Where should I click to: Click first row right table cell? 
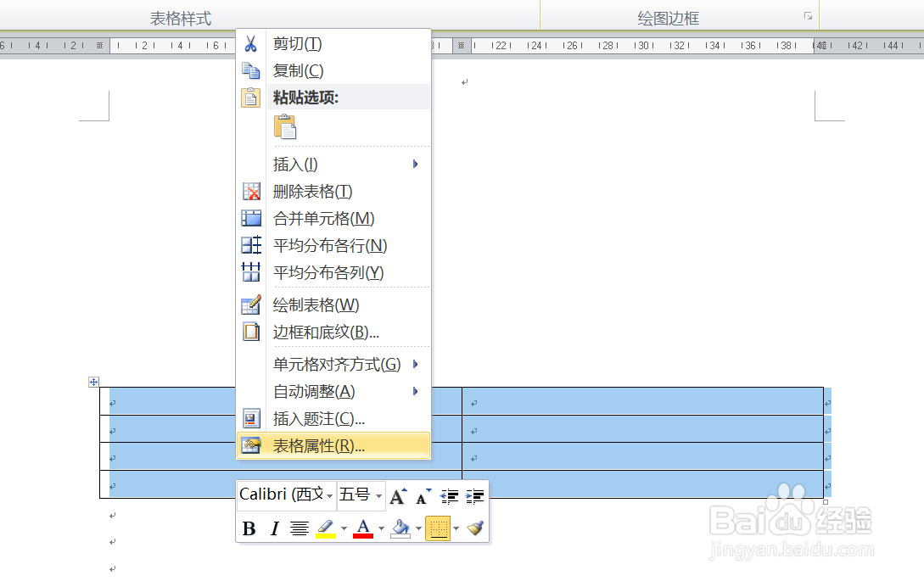tap(643, 401)
